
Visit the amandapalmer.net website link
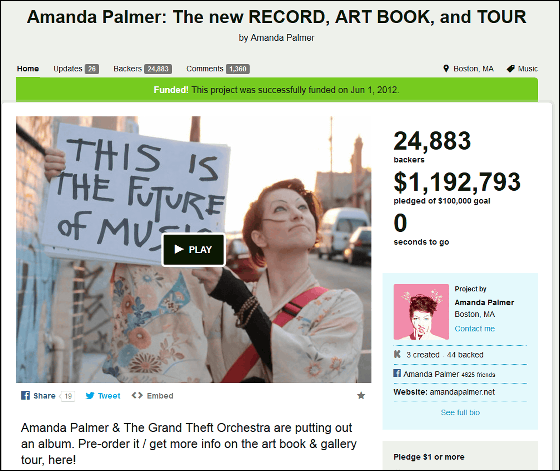[462, 392]
